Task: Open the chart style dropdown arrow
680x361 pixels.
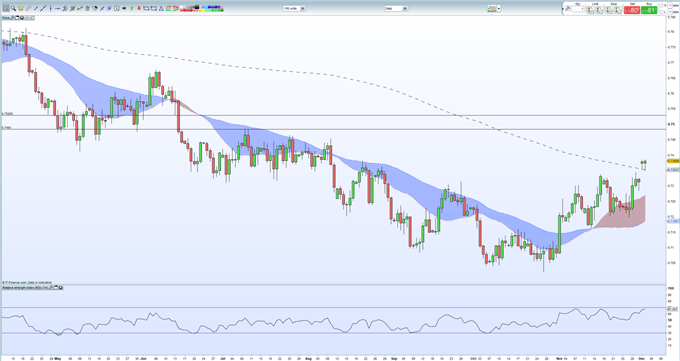Action: [499, 8]
